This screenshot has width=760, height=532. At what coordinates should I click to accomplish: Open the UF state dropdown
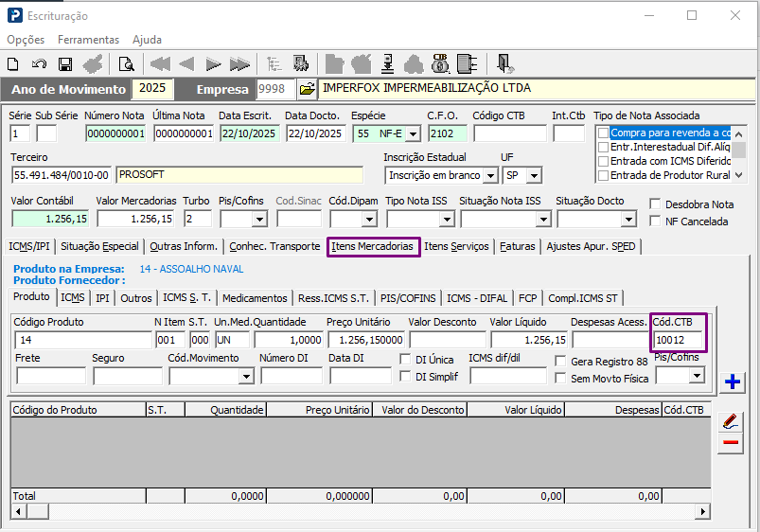pos(534,175)
